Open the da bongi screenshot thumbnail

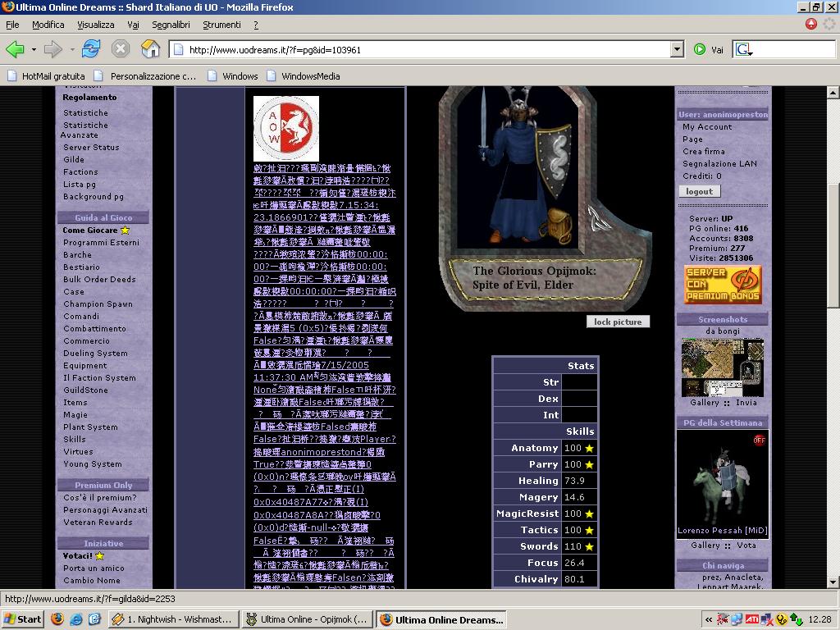coord(723,367)
